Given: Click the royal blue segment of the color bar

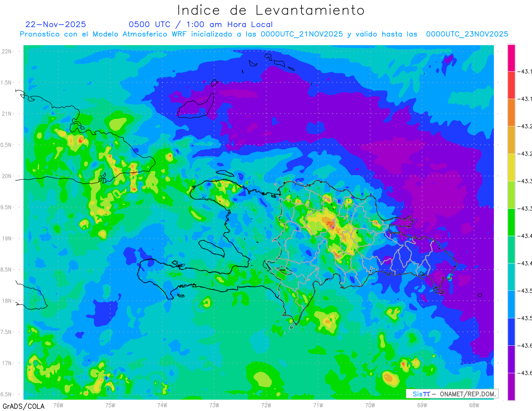Looking at the screenshot, I should pos(511,332).
